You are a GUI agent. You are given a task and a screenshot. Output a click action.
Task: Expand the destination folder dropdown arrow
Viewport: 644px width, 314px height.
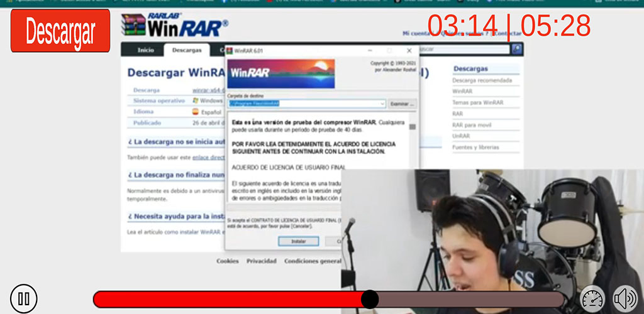click(x=382, y=104)
